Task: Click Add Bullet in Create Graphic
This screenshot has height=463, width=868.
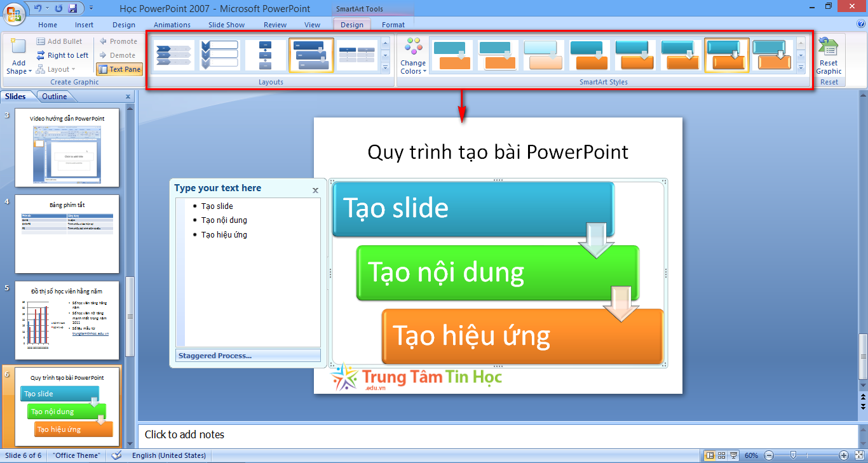Action: point(59,41)
